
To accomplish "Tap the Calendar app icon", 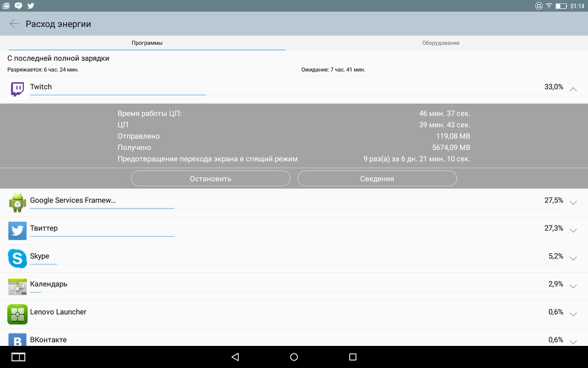I will click(x=17, y=286).
